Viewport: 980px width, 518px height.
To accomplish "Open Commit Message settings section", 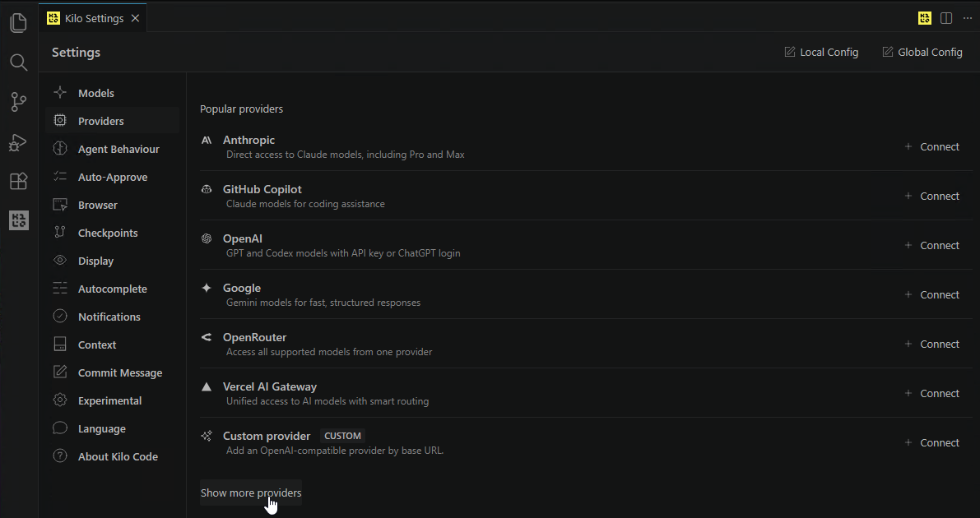I will point(113,373).
